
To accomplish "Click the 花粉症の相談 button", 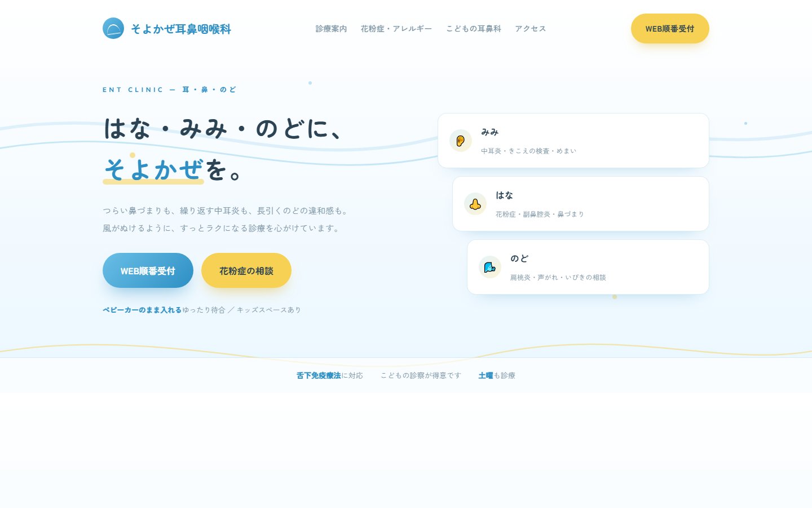I will click(246, 270).
